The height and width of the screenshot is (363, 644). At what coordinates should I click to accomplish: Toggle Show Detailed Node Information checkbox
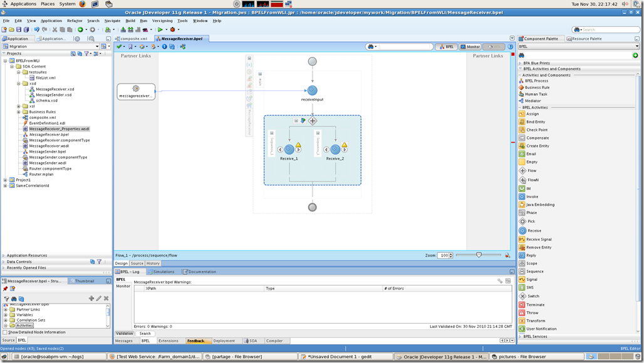point(5,332)
